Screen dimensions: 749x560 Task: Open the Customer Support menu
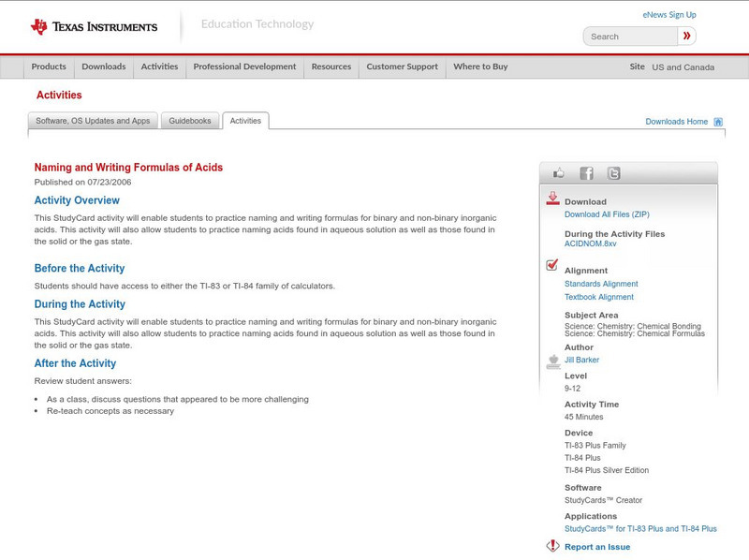pyautogui.click(x=403, y=66)
